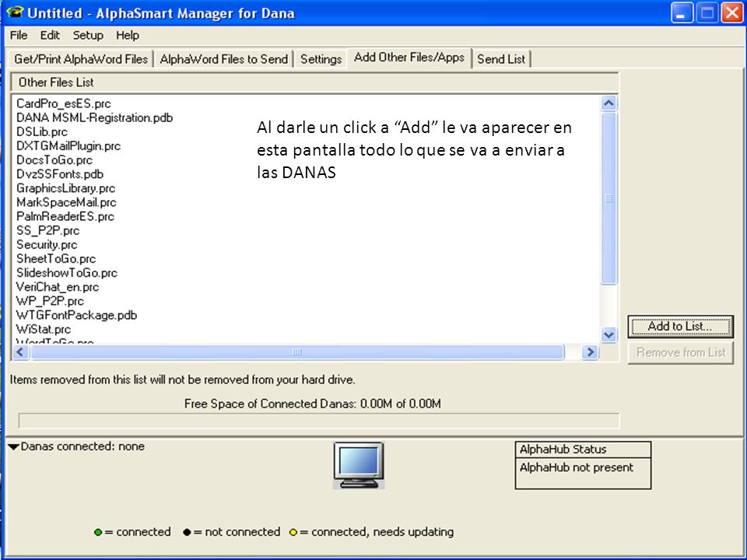The width and height of the screenshot is (747, 560).
Task: Maximize the AlphaSmart Manager window
Action: (x=707, y=13)
